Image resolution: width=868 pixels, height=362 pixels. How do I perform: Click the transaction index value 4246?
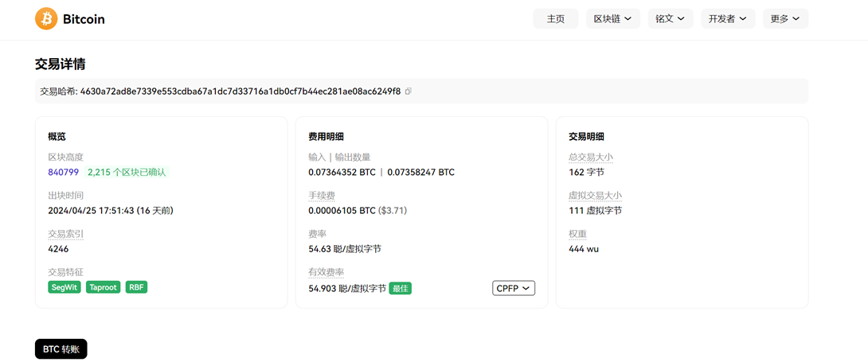(x=58, y=249)
